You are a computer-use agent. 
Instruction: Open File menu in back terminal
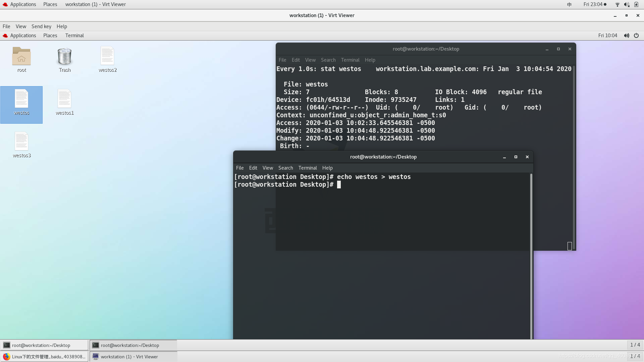(282, 60)
